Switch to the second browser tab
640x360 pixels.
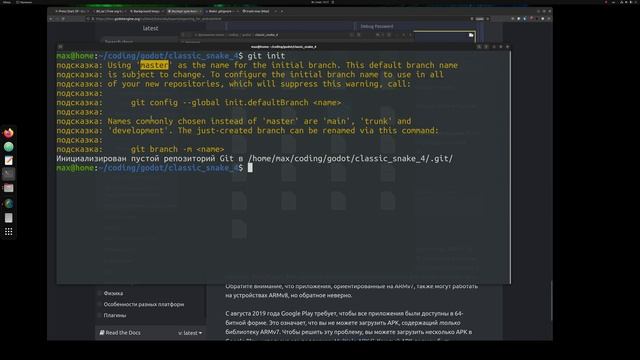(x=110, y=11)
